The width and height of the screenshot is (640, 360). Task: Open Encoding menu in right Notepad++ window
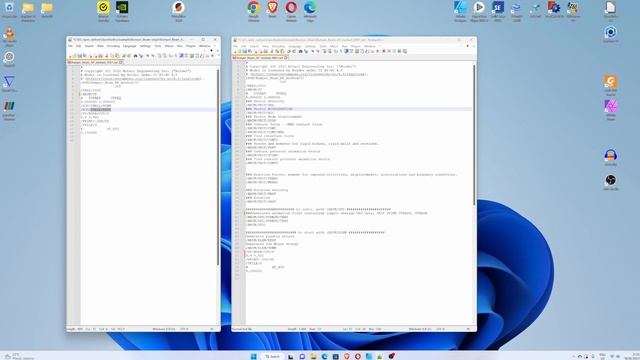pos(278,46)
